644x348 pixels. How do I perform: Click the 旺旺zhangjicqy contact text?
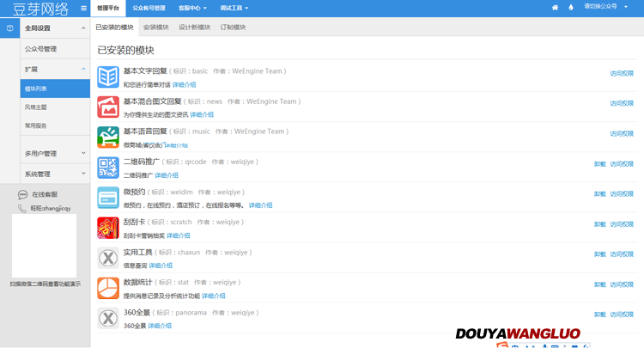click(x=51, y=209)
